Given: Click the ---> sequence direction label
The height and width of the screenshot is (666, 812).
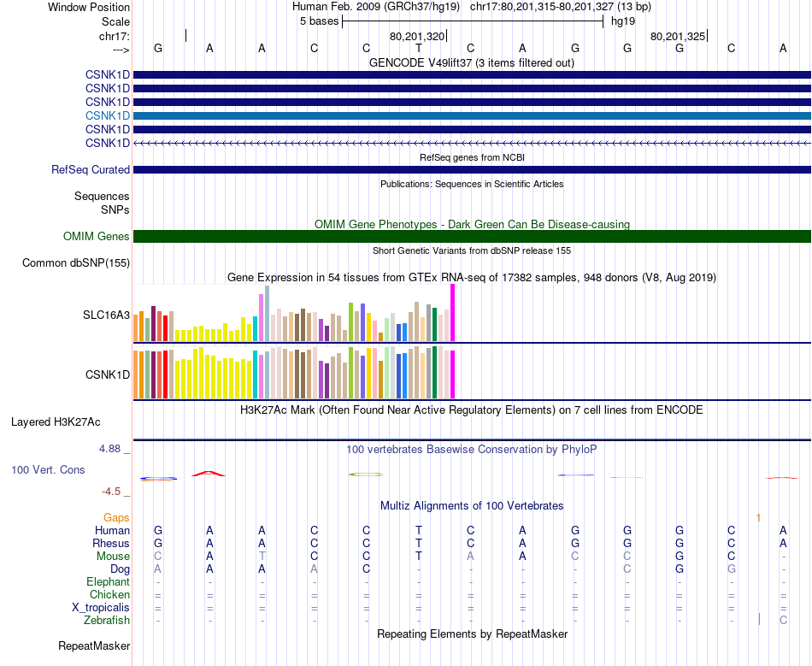Looking at the screenshot, I should pyautogui.click(x=121, y=50).
